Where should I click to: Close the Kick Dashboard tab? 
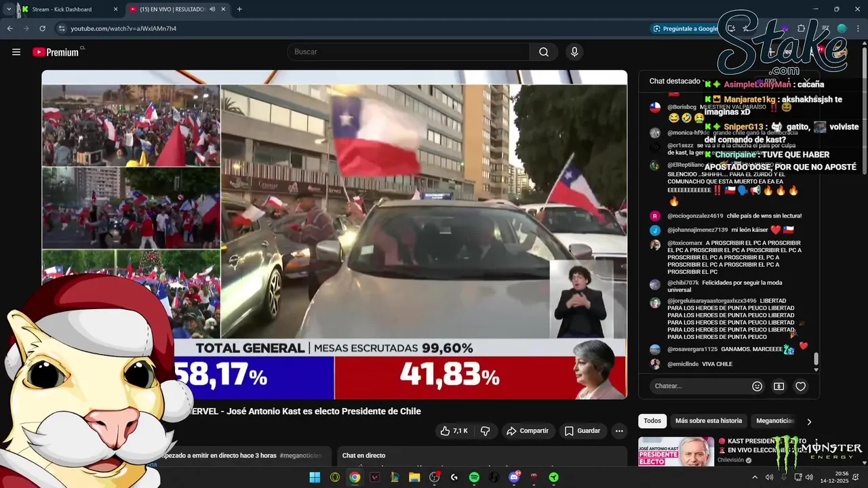coord(115,9)
